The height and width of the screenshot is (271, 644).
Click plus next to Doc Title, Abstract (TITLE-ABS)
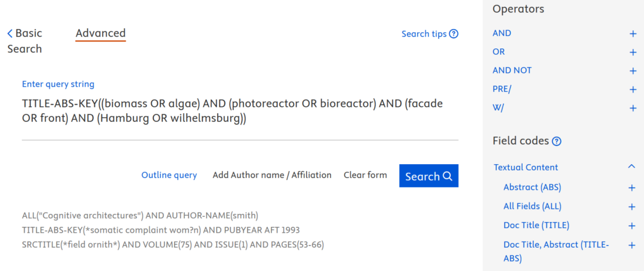pyautogui.click(x=632, y=245)
